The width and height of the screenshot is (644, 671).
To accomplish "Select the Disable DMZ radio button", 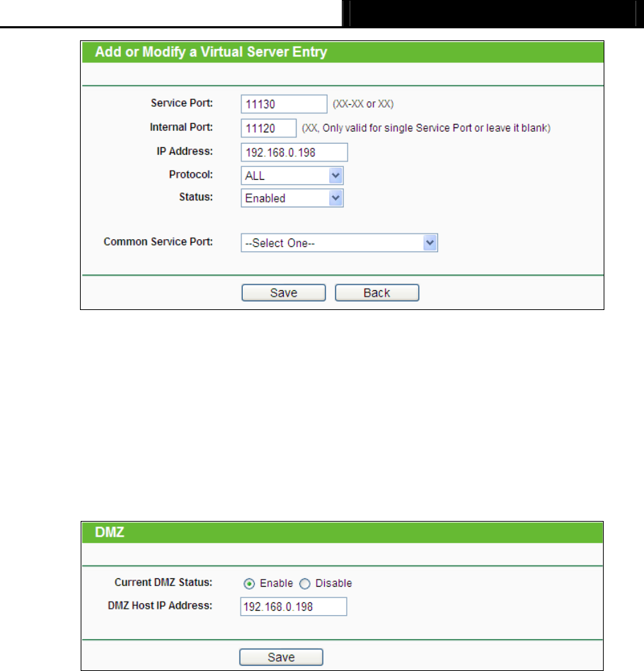I will pos(305,584).
